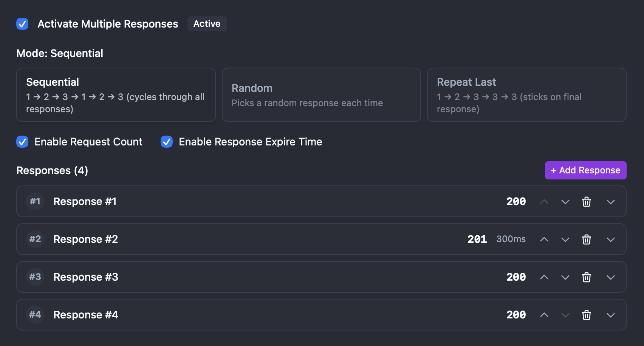Uncheck Enable Response Expire Time
This screenshot has width=644, height=346.
[167, 142]
